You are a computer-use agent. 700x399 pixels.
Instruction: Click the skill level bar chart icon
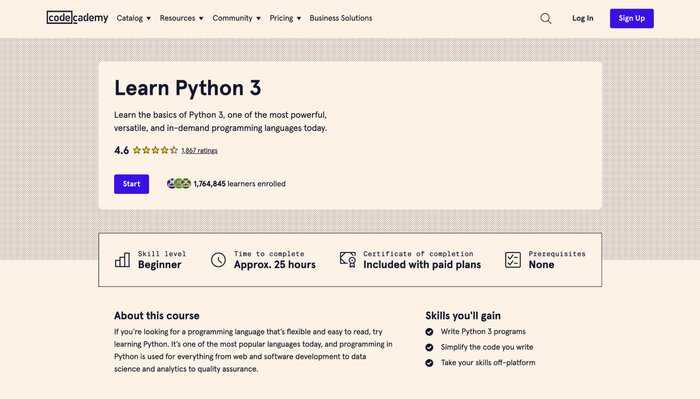pos(122,260)
